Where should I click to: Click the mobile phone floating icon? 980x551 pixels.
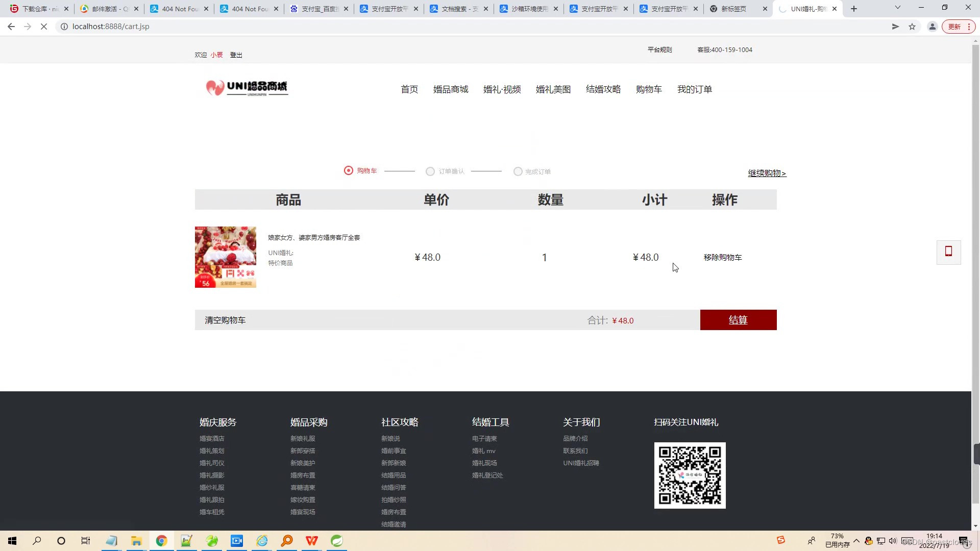(948, 252)
